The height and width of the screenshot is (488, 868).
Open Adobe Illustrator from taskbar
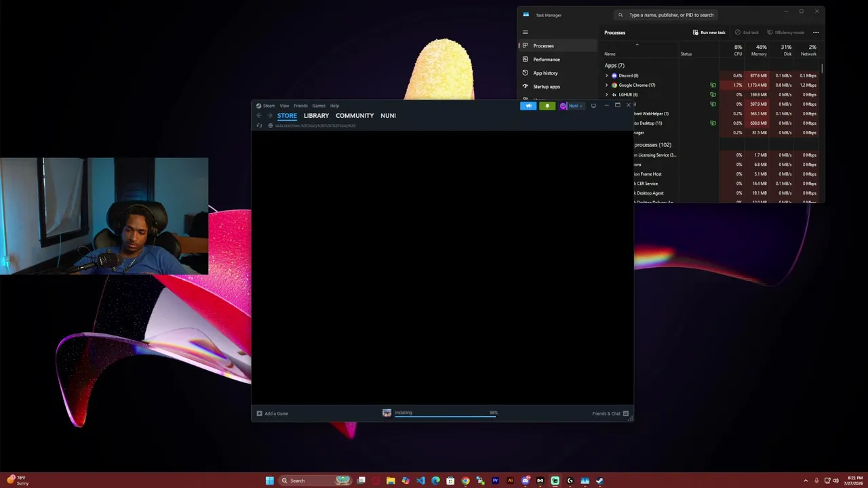pos(510,481)
